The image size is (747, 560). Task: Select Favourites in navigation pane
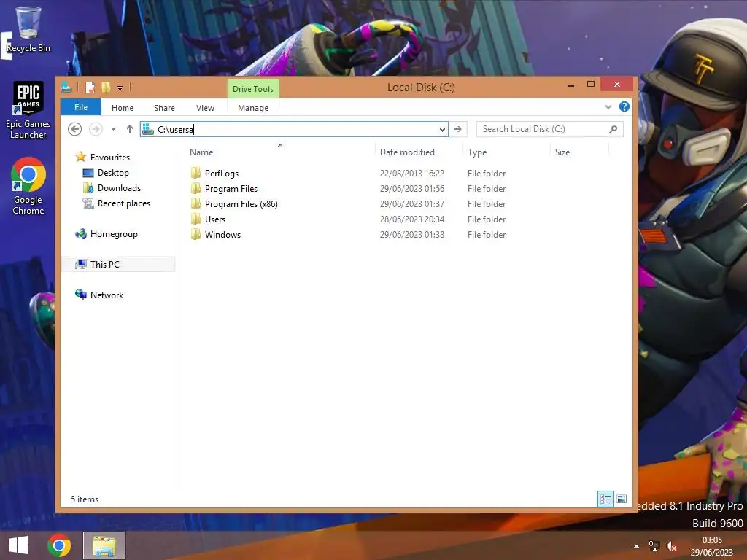pos(110,157)
